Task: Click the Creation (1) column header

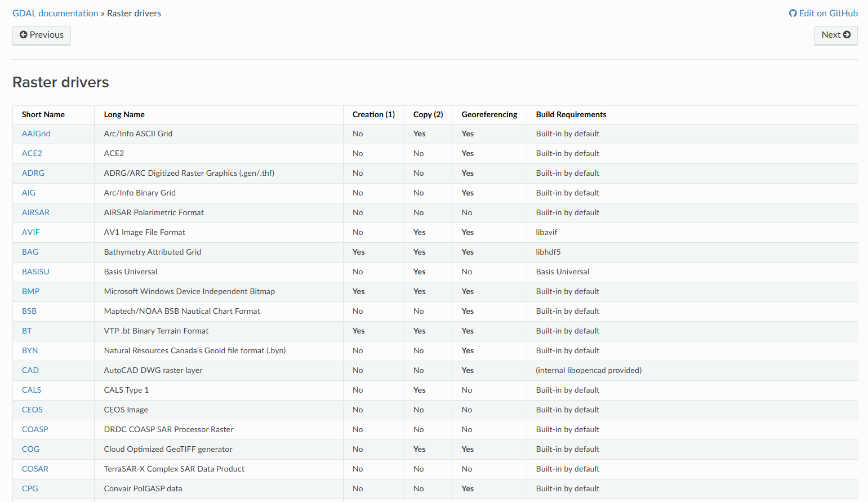Action: pyautogui.click(x=374, y=114)
